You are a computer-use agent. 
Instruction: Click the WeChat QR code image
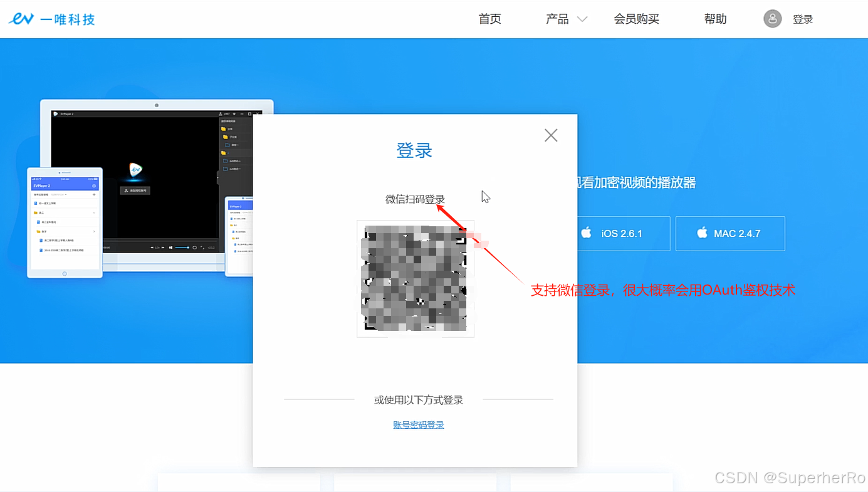coord(416,279)
